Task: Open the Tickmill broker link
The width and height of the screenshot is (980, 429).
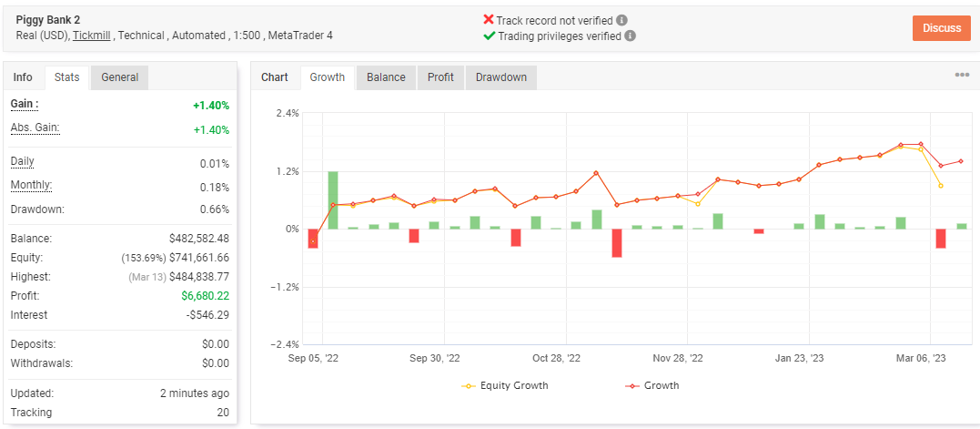Action: (92, 36)
